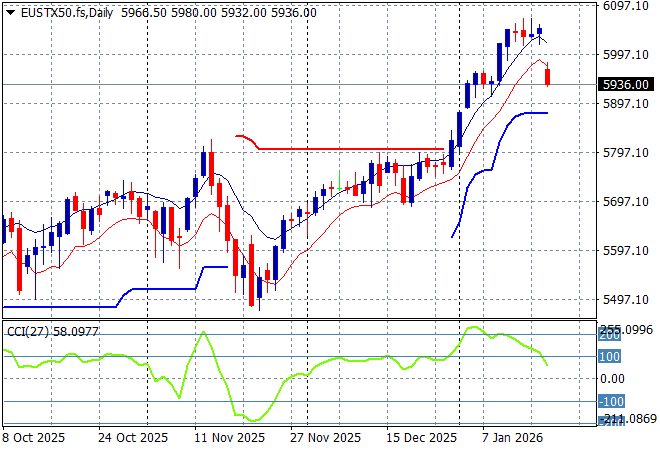The image size is (660, 450).
Task: Click the 15 Dec 2025 date label
Action: coord(421,438)
